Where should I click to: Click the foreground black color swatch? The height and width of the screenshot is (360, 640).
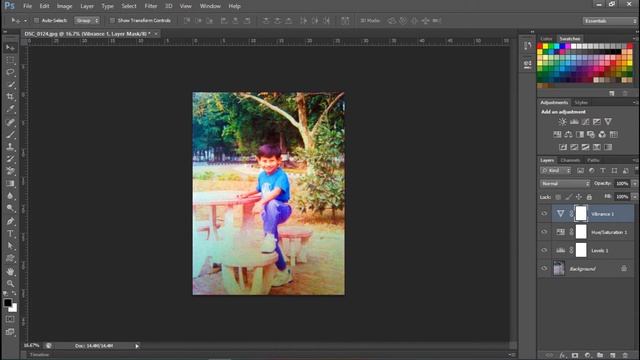[x=7, y=302]
